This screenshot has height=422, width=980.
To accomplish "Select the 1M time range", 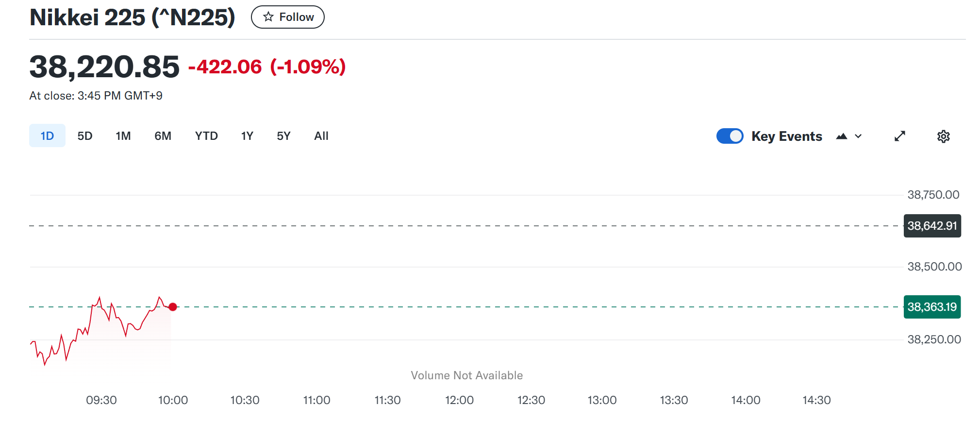I will [123, 136].
